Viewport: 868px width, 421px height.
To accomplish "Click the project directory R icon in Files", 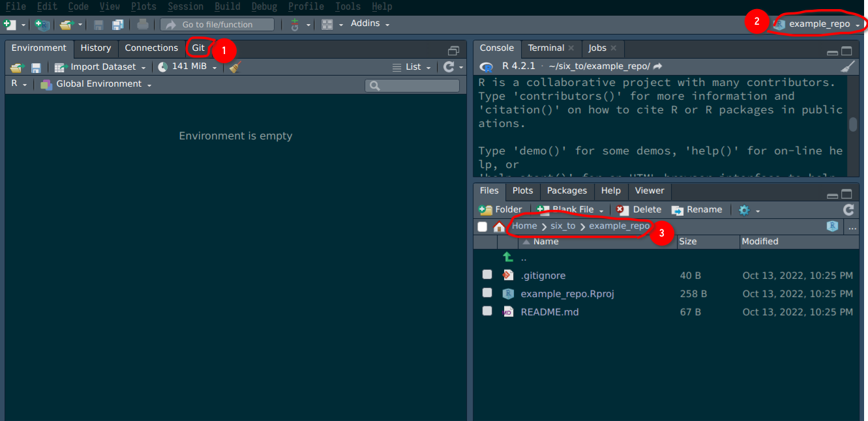I will pos(832,226).
